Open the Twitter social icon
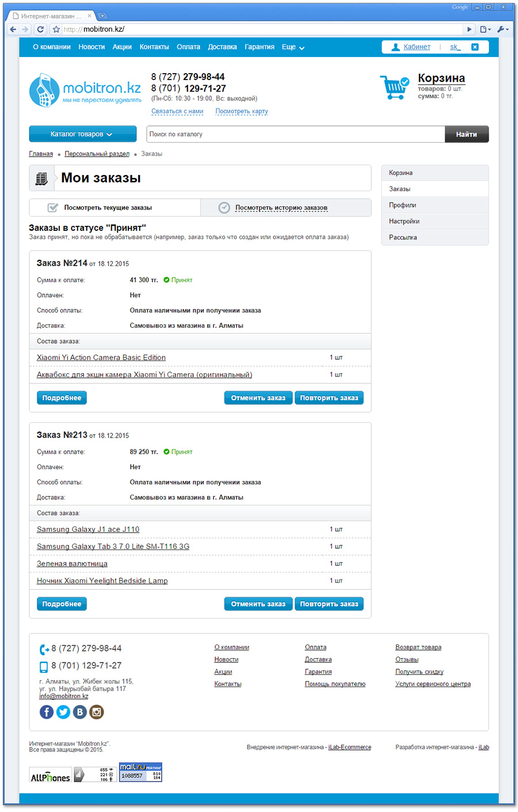Viewport: 518px width, 812px height. (x=63, y=712)
